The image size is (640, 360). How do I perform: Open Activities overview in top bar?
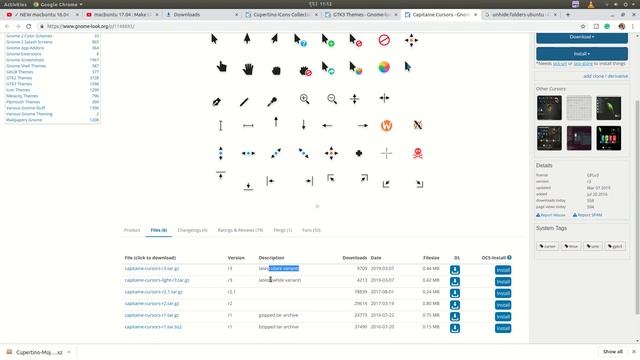[15, 4]
